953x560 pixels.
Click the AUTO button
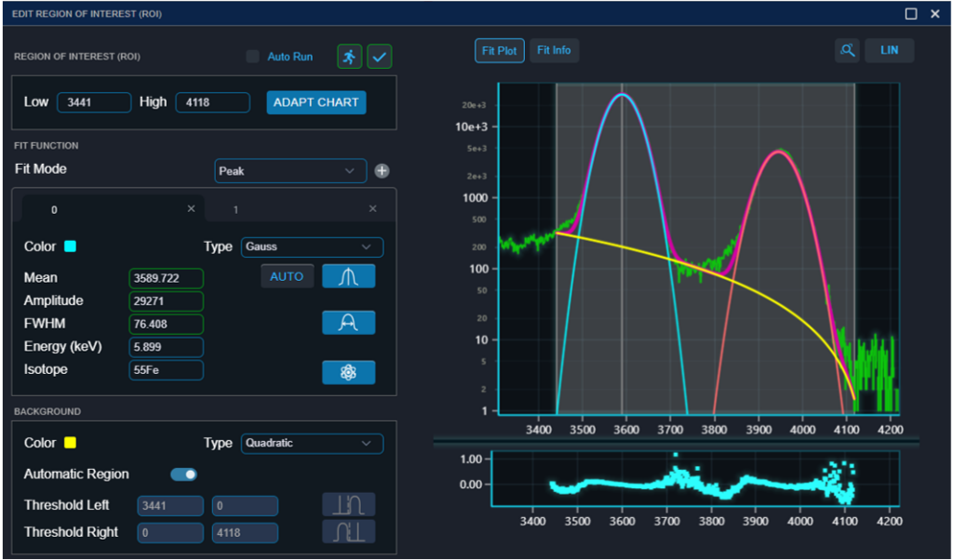coord(288,276)
